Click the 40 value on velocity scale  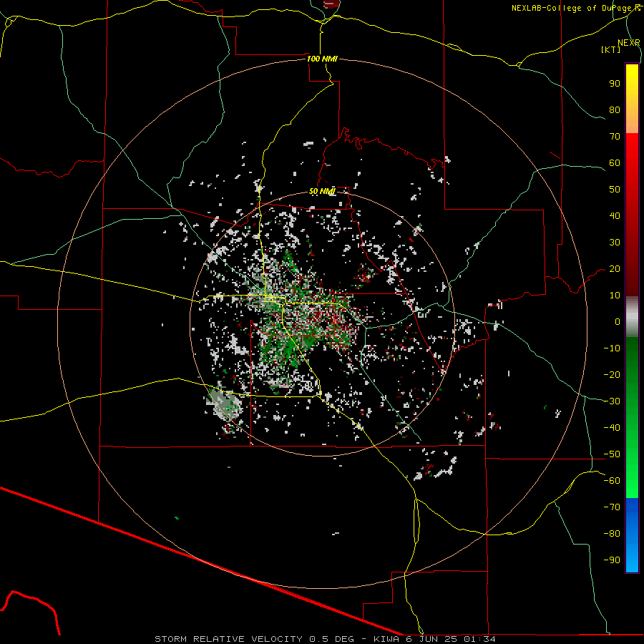pyautogui.click(x=615, y=215)
